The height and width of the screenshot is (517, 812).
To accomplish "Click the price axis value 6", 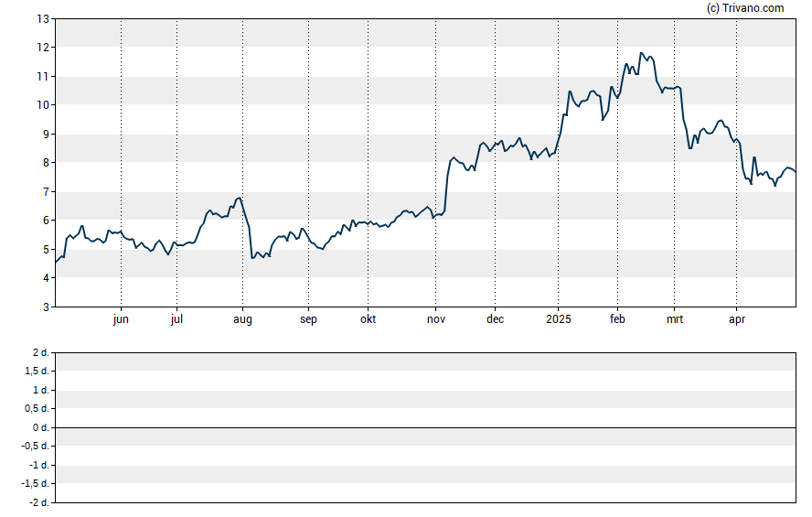I will click(46, 221).
